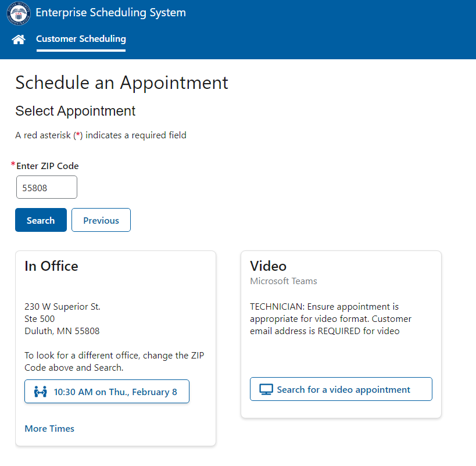This screenshot has width=476, height=466.
Task: Open the Customer Scheduling tab
Action: tap(81, 39)
